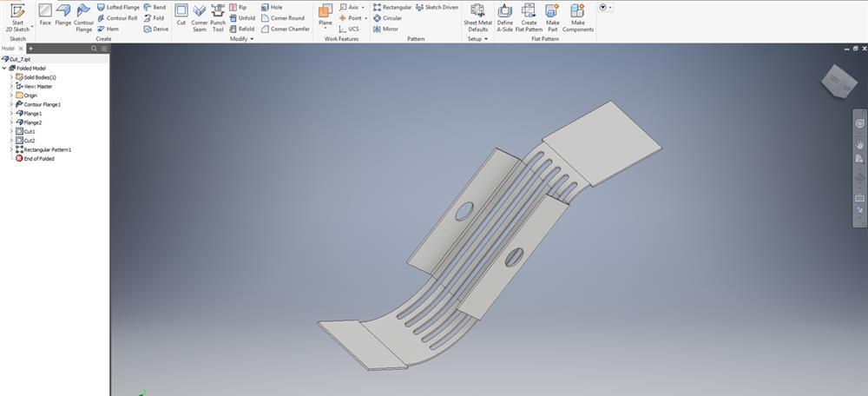This screenshot has width=868, height=396.
Task: Choose the Flange tool in ribbon
Action: (x=63, y=15)
